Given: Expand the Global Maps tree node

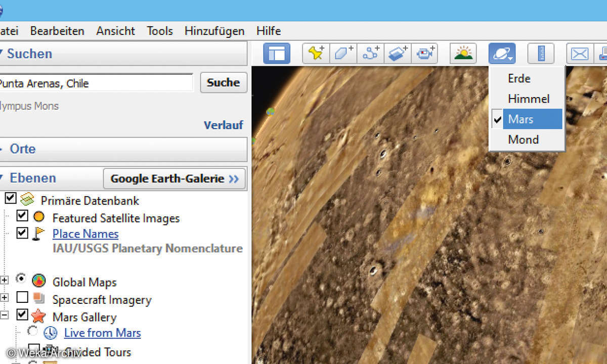Looking at the screenshot, I should 4,280.
